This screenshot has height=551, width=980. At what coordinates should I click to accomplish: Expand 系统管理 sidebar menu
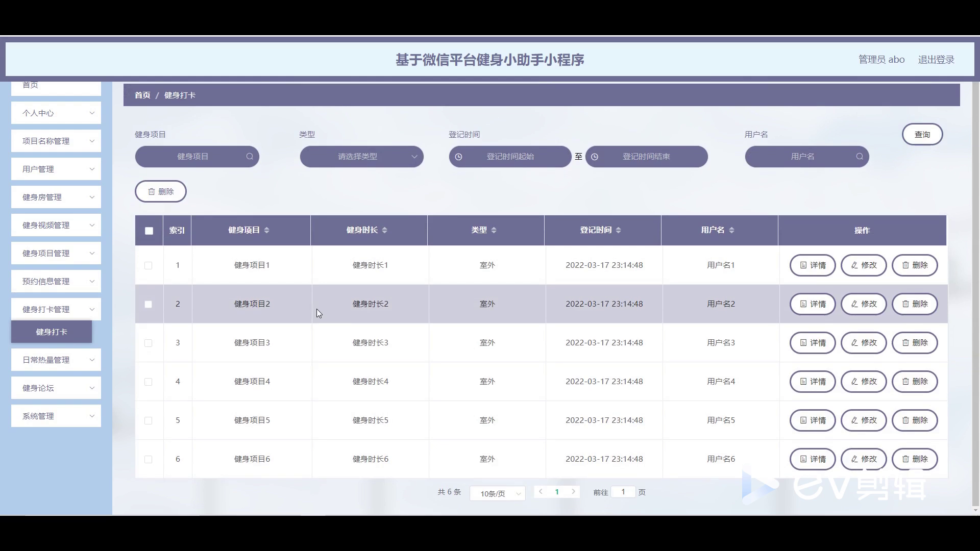click(x=56, y=416)
